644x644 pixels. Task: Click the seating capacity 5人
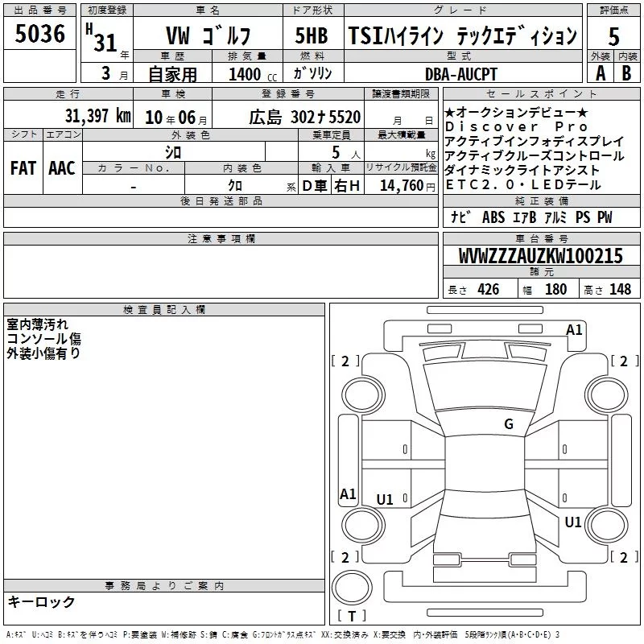(346, 153)
